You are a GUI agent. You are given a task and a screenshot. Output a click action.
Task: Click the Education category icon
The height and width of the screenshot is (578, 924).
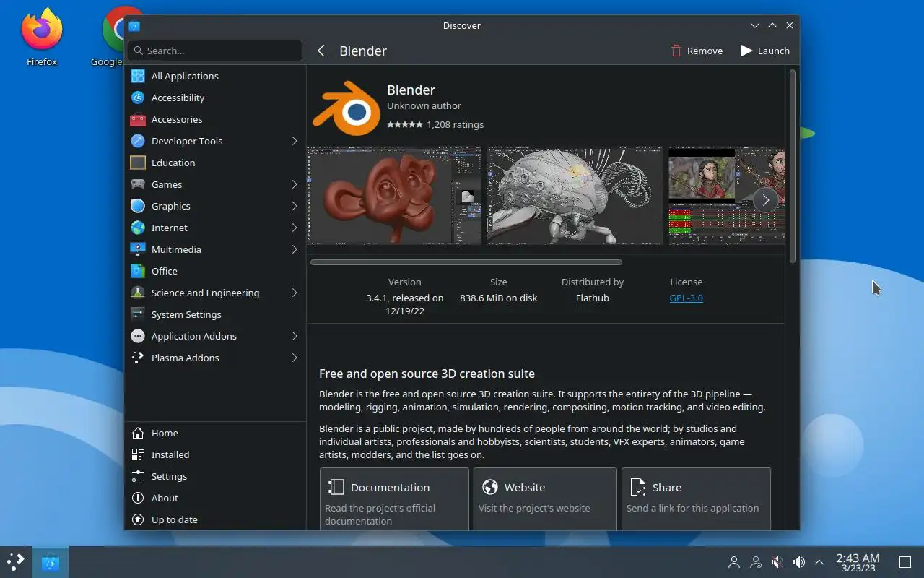pos(138,163)
